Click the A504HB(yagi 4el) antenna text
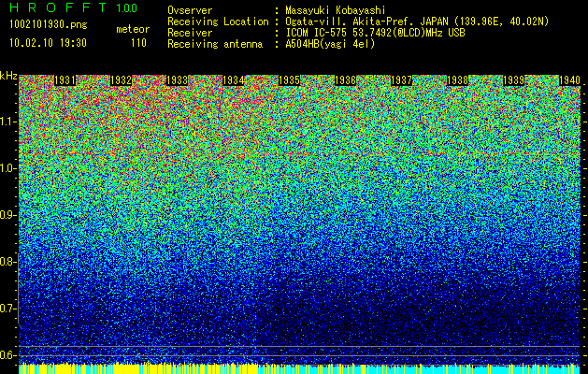Viewport: 588px width, 374px height. pyautogui.click(x=330, y=44)
